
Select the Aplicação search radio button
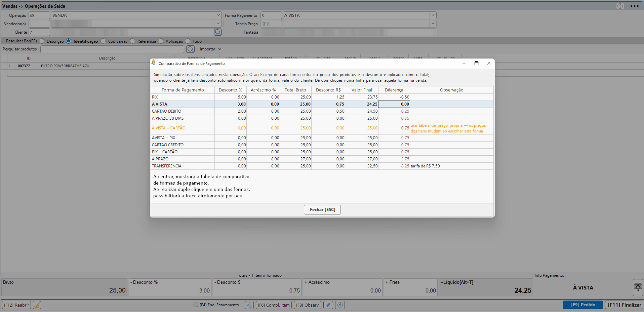161,41
